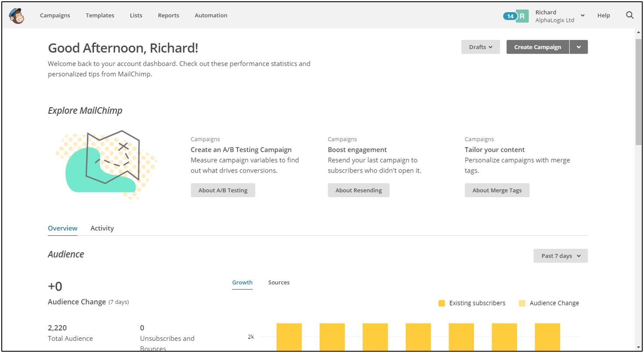This screenshot has width=644, height=353.
Task: Open the search magnifier icon
Action: [x=630, y=15]
